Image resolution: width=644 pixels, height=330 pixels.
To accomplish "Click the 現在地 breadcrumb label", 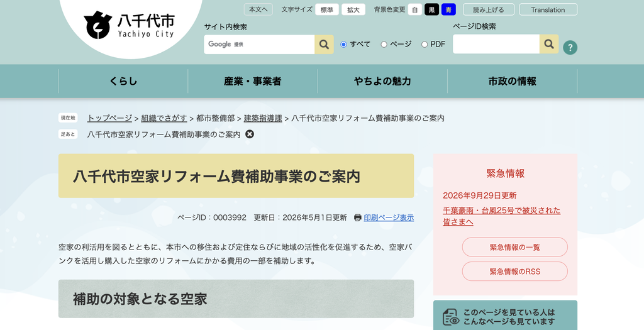I will point(68,118).
